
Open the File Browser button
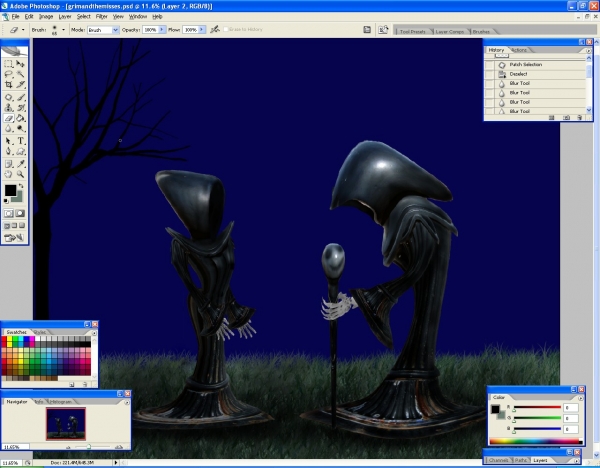click(x=367, y=29)
